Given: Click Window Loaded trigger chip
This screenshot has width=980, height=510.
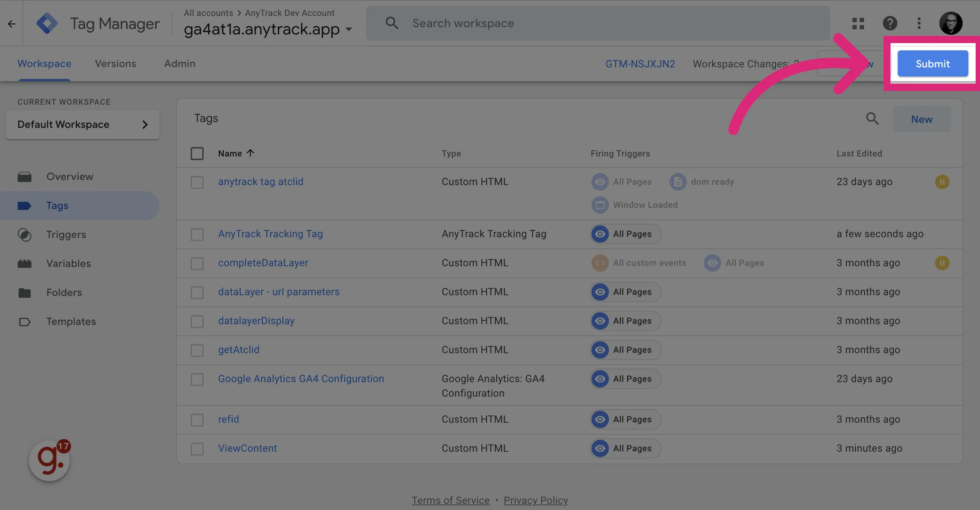Looking at the screenshot, I should coord(634,205).
